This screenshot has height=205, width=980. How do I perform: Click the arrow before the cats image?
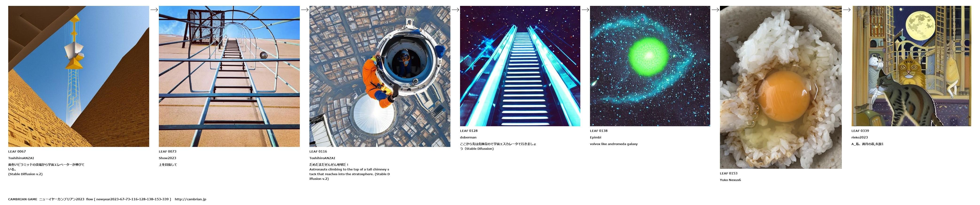coord(847,10)
